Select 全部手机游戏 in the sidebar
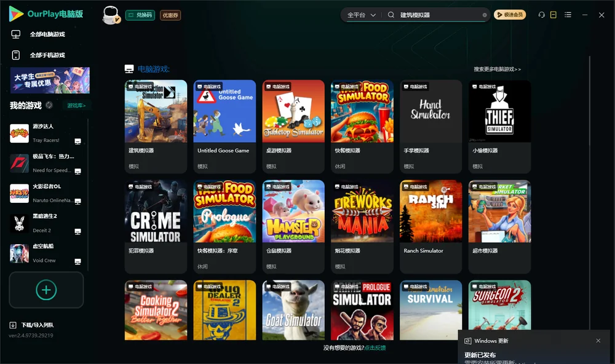 click(47, 55)
